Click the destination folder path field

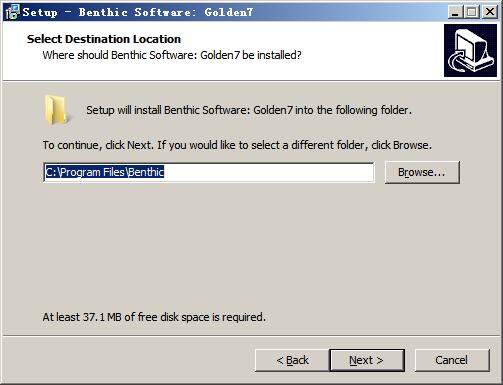(x=209, y=172)
